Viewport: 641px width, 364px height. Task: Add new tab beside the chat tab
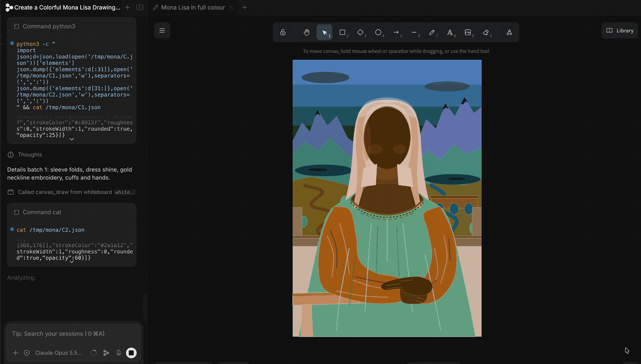pos(127,7)
